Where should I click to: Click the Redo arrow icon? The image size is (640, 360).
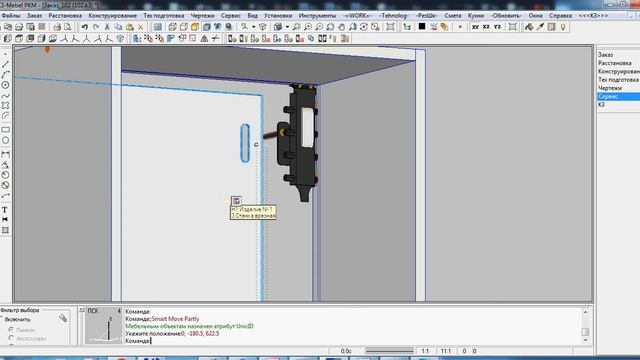point(96,27)
